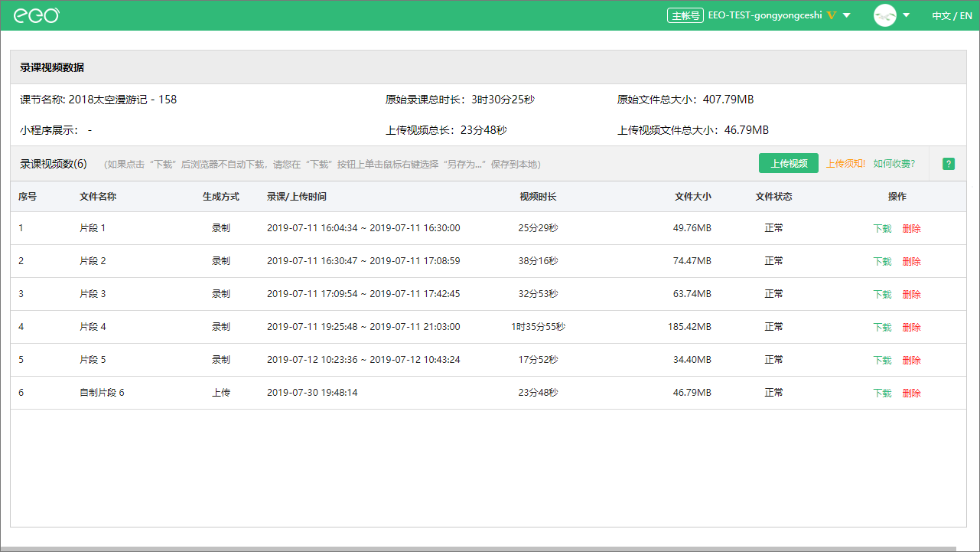Expand the account name dropdown arrow
The height and width of the screenshot is (552, 980).
tap(847, 16)
